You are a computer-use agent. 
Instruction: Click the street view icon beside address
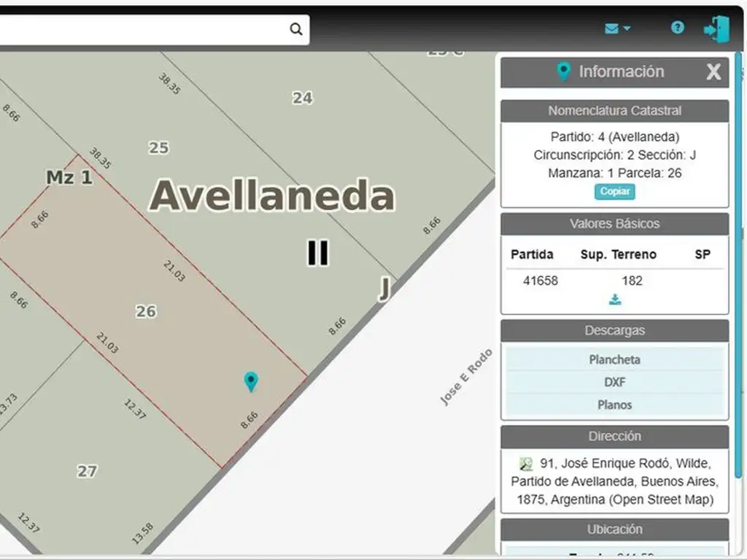[526, 464]
